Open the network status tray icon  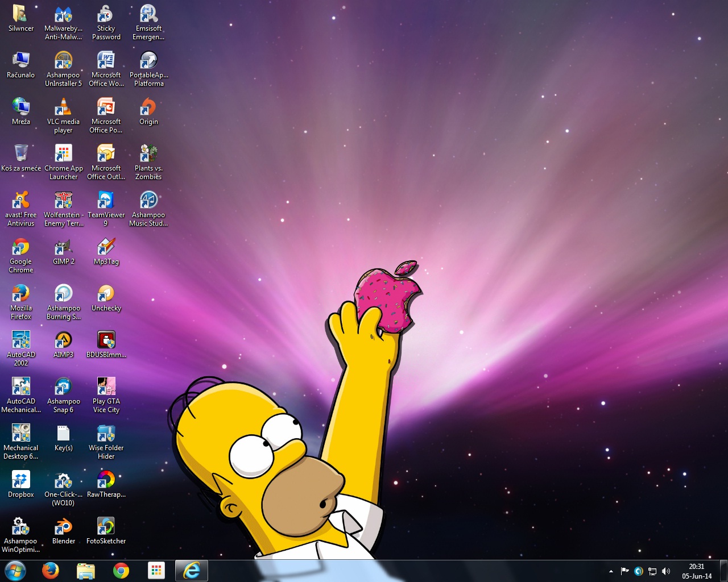(x=652, y=571)
